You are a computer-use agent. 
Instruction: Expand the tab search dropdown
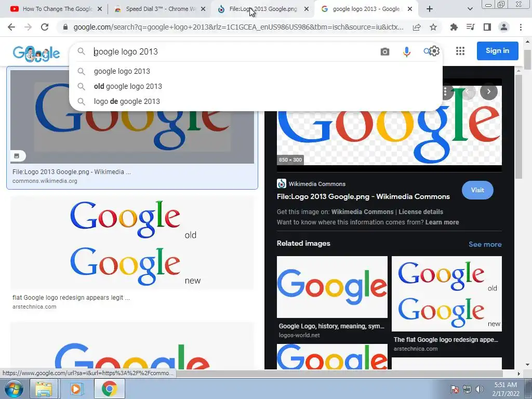[x=470, y=9]
